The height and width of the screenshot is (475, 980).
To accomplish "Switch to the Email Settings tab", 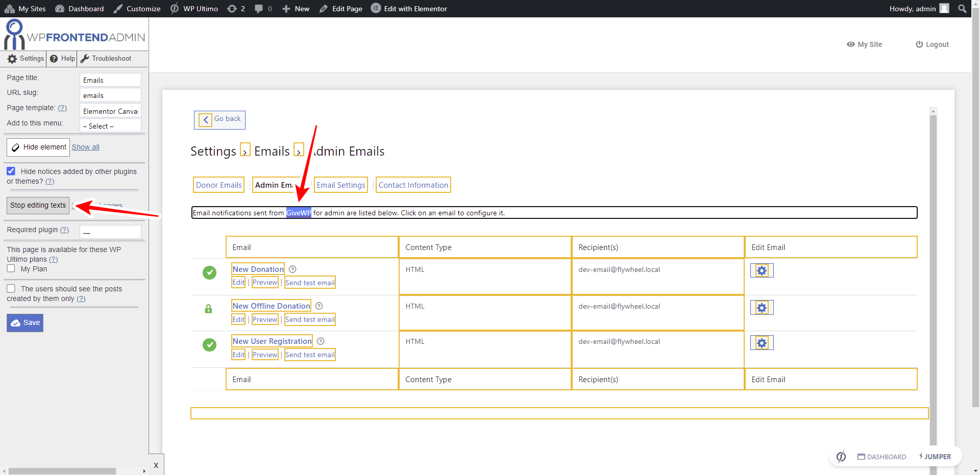I will (341, 185).
